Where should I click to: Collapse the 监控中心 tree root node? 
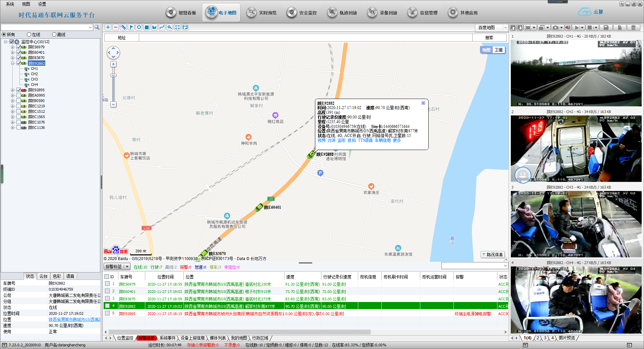point(6,42)
